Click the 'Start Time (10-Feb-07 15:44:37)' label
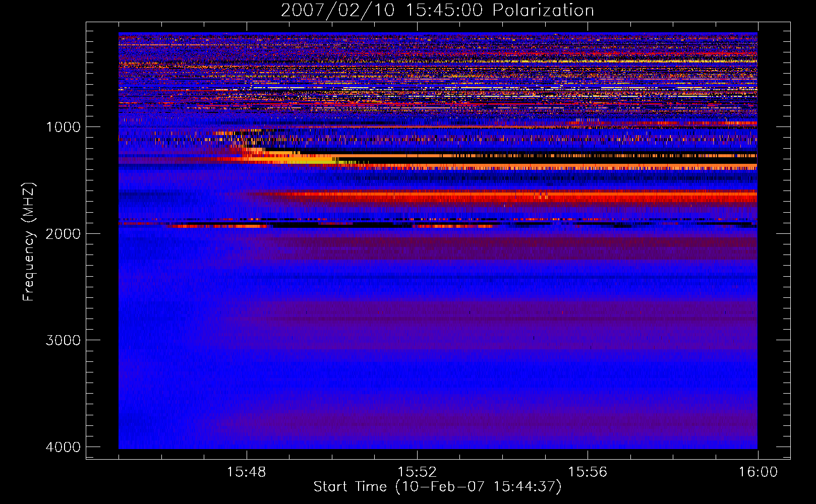The image size is (816, 504). click(437, 487)
